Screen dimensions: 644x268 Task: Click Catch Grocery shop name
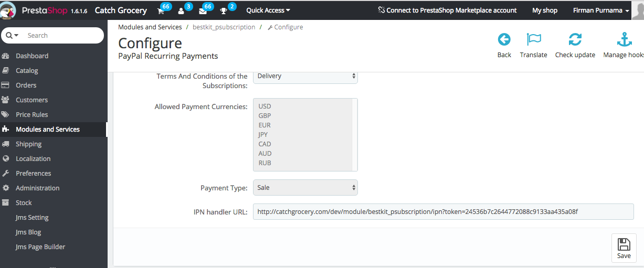(x=120, y=10)
